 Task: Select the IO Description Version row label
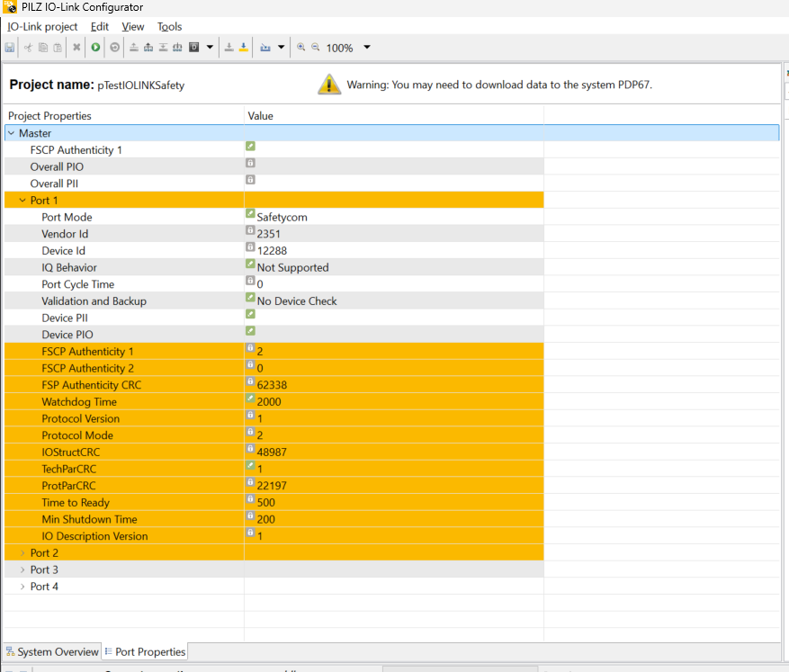click(94, 536)
